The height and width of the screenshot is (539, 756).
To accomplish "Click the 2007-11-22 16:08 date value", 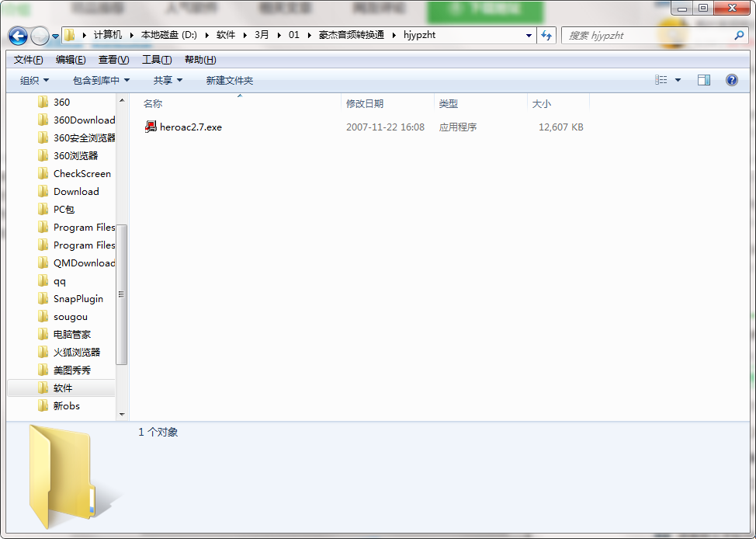I will coord(385,127).
